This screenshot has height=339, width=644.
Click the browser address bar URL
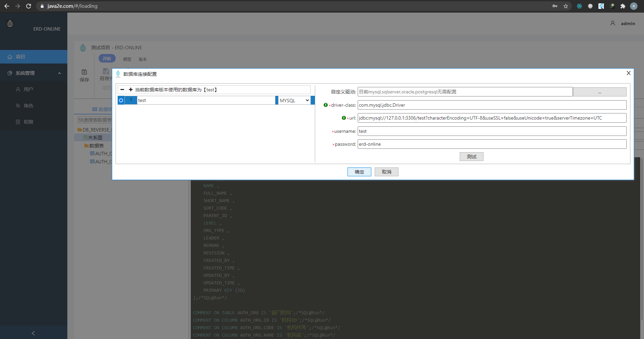72,6
